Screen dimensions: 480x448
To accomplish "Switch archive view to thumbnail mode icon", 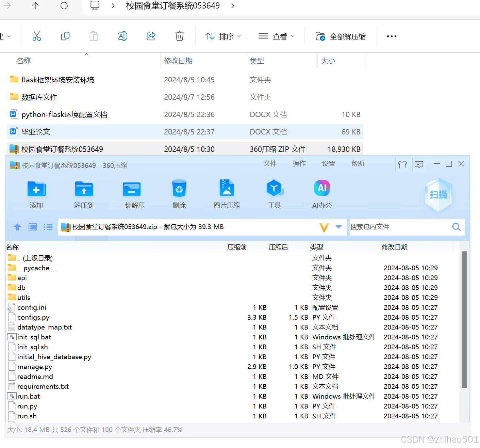I will click(x=33, y=227).
